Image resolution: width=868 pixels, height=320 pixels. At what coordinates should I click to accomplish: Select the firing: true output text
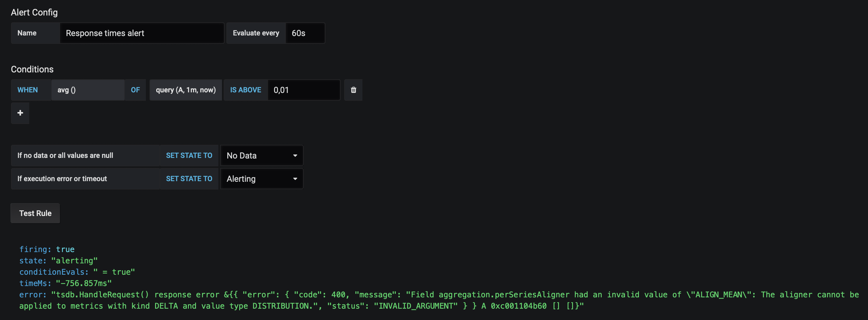[47, 249]
